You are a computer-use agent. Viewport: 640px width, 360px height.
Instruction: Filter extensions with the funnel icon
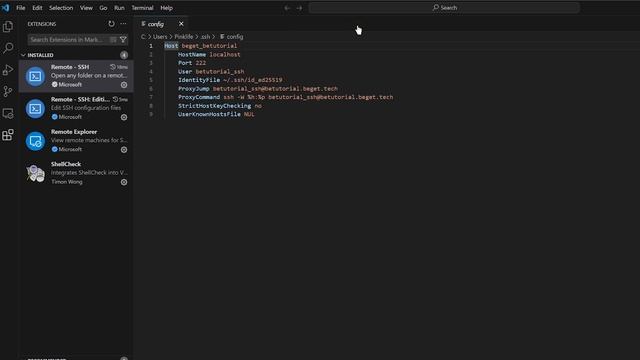[x=123, y=40]
